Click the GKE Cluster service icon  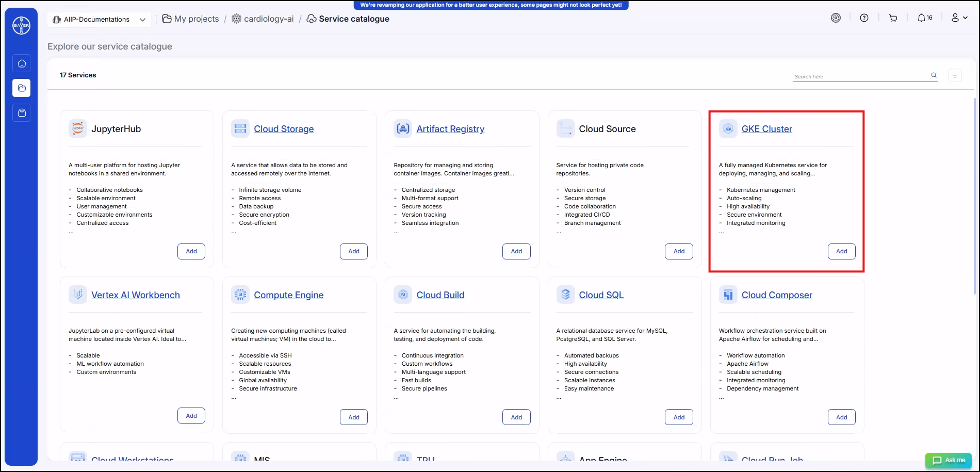pyautogui.click(x=728, y=128)
